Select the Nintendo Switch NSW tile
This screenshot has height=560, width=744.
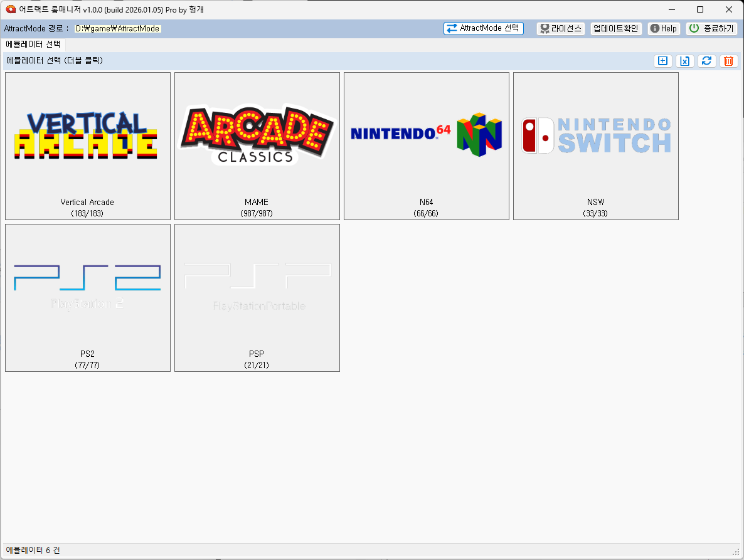(x=596, y=146)
